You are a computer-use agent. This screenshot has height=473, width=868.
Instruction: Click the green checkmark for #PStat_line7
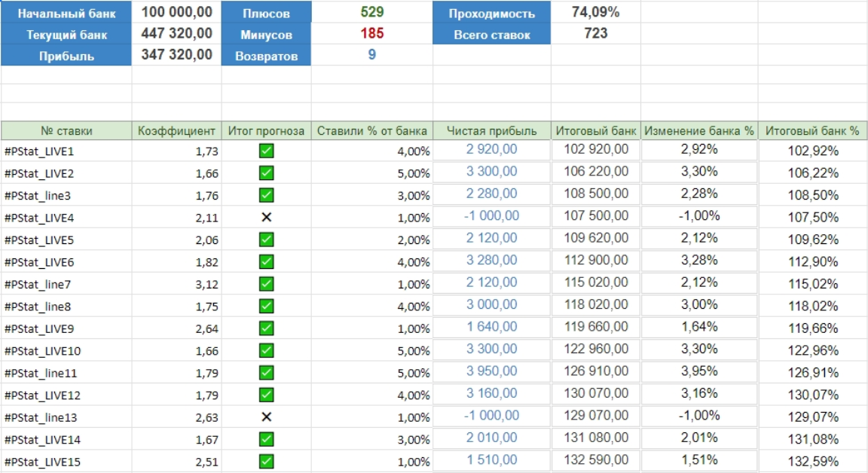(x=266, y=284)
